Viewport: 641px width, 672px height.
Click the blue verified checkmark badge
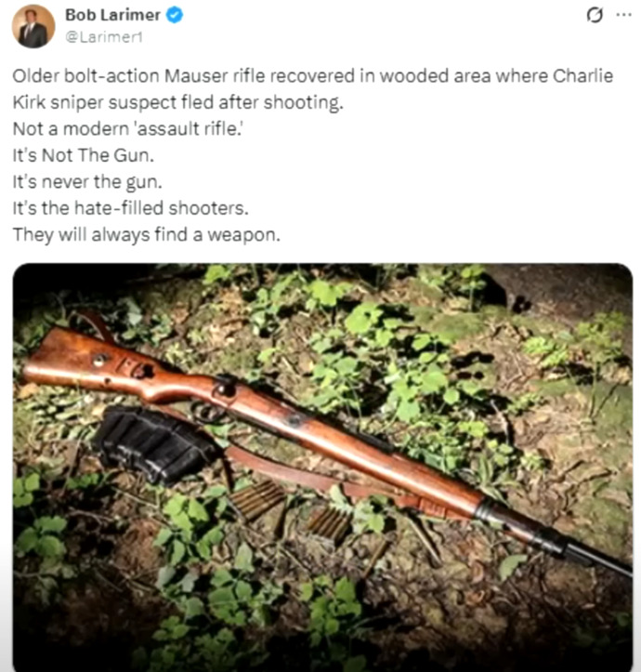pyautogui.click(x=175, y=15)
